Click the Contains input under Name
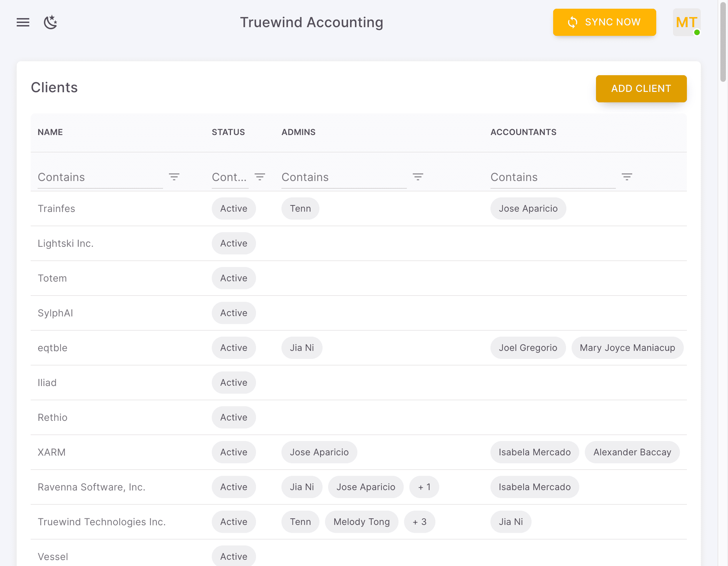The width and height of the screenshot is (728, 566). tap(98, 177)
